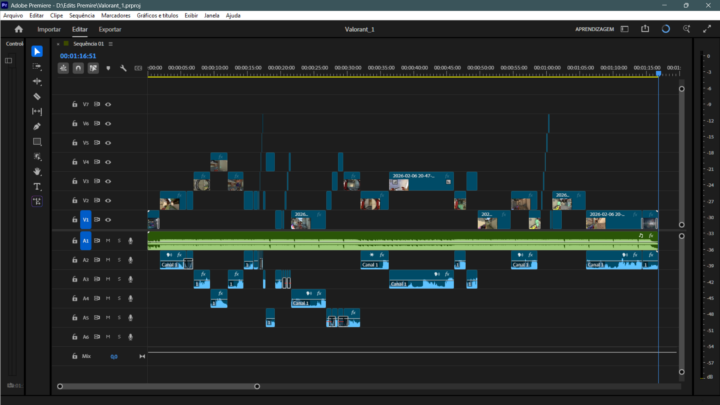Viewport: 720px width, 405px height.
Task: Click the APRENDIZAGEM workspace button
Action: click(594, 30)
